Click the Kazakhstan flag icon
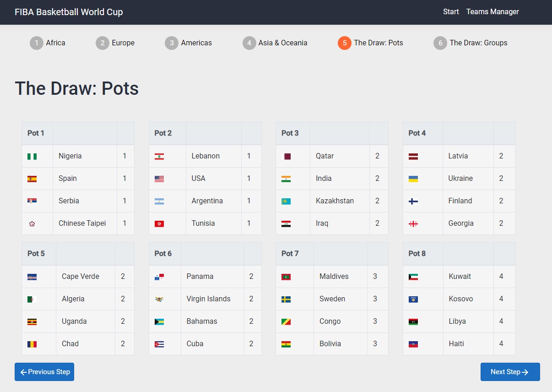 [x=286, y=201]
